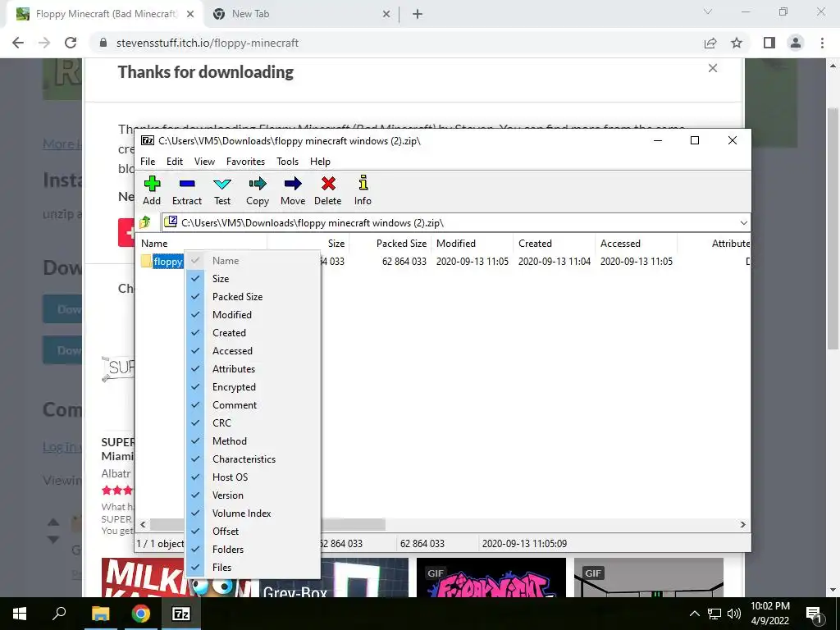Click the Accessed column header
The width and height of the screenshot is (840, 630).
tap(636, 243)
